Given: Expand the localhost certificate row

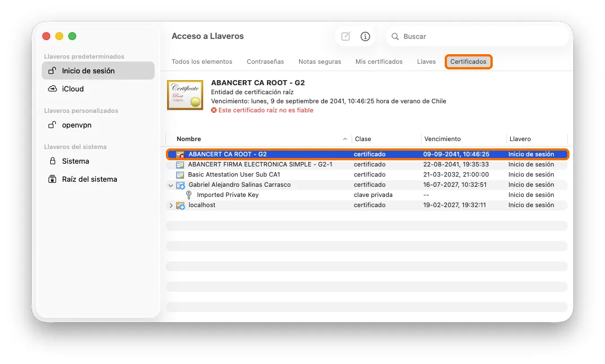Looking at the screenshot, I should (x=171, y=205).
